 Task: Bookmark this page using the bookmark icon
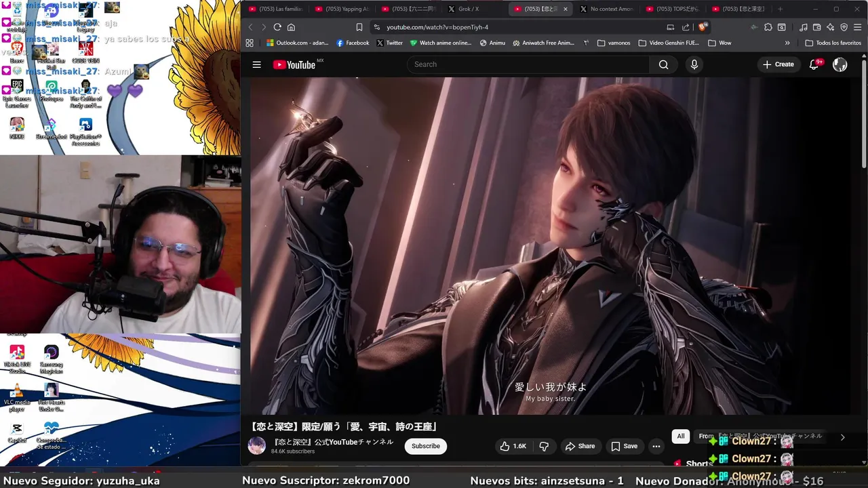click(359, 27)
